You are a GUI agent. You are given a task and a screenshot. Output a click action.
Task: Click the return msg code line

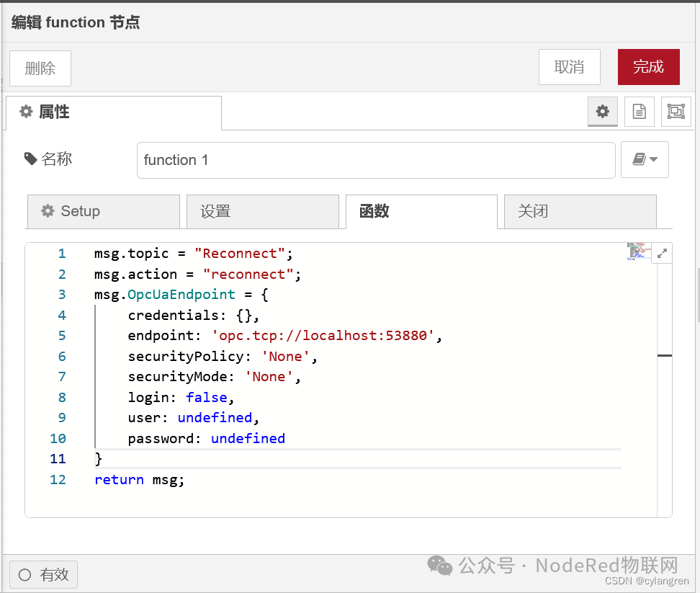[140, 480]
